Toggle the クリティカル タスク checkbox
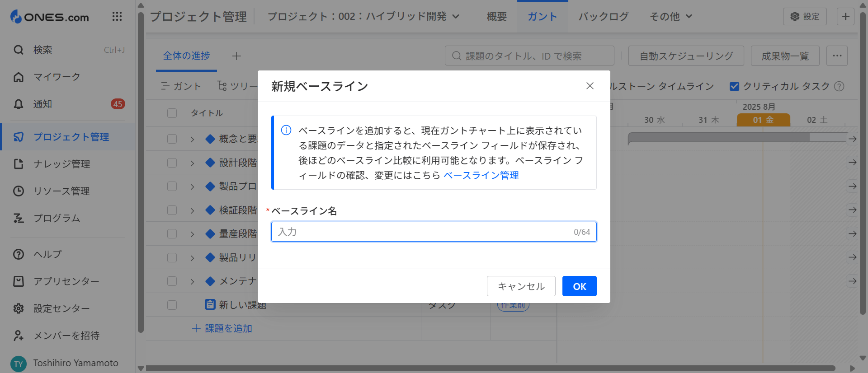 [x=735, y=86]
